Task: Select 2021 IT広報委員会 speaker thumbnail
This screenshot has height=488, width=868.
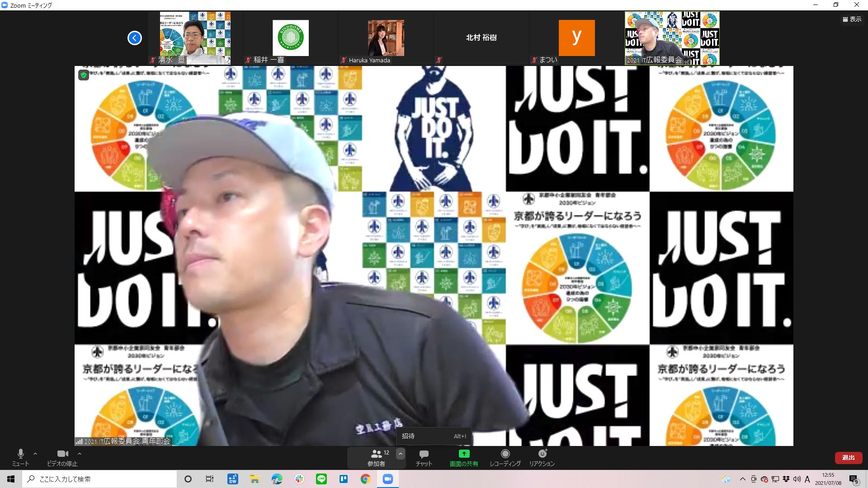Action: click(x=672, y=38)
